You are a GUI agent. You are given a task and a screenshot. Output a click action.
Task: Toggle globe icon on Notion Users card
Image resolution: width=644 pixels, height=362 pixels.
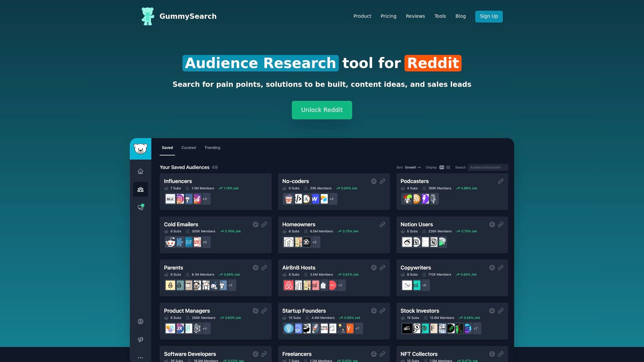(492, 225)
